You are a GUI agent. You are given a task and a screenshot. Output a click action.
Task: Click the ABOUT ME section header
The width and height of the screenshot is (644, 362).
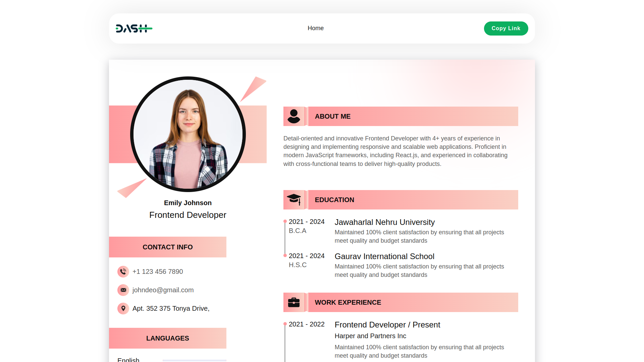click(x=401, y=116)
